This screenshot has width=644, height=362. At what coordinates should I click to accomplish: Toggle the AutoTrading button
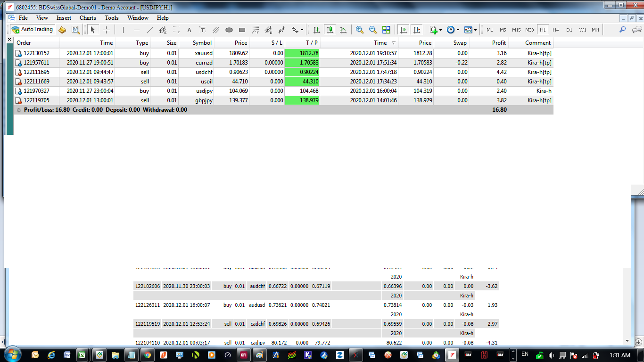click(33, 30)
